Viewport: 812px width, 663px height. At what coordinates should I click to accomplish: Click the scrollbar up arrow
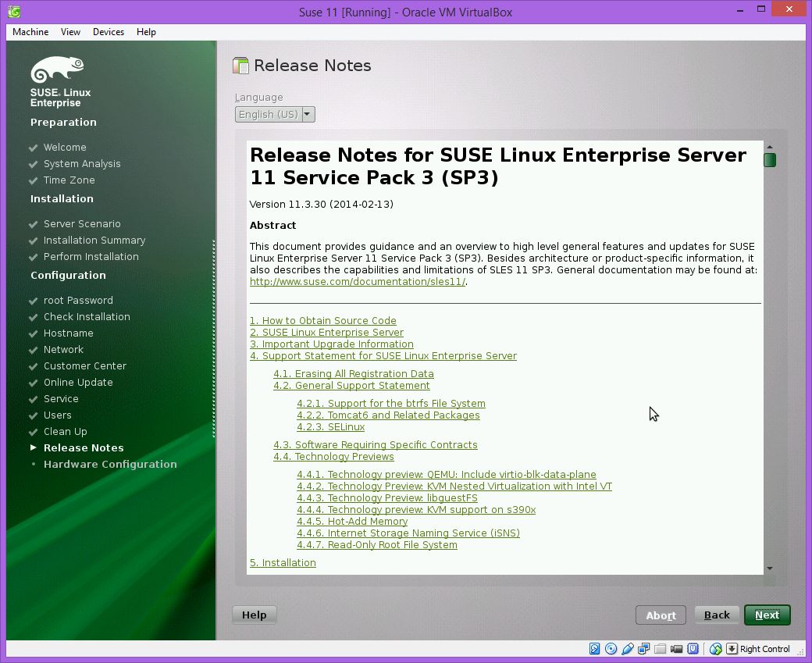tap(770, 147)
